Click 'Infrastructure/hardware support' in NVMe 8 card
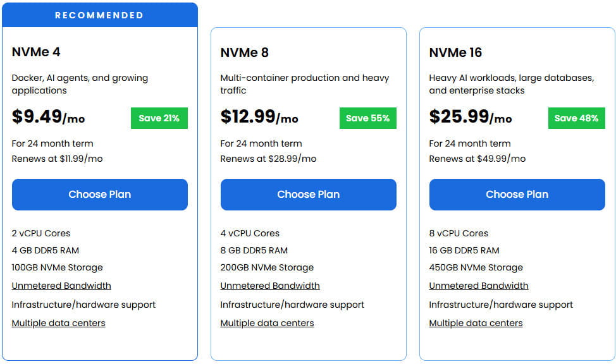The height and width of the screenshot is (364, 616). [x=292, y=305]
